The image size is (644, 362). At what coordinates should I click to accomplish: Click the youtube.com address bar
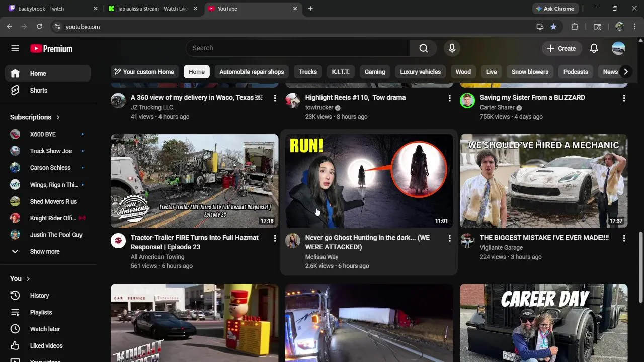(x=292, y=27)
